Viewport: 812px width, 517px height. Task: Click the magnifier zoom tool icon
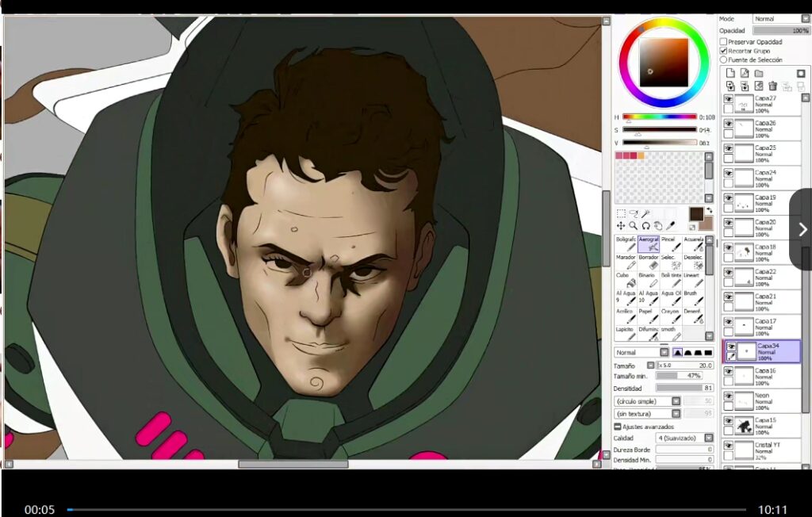pos(634,226)
